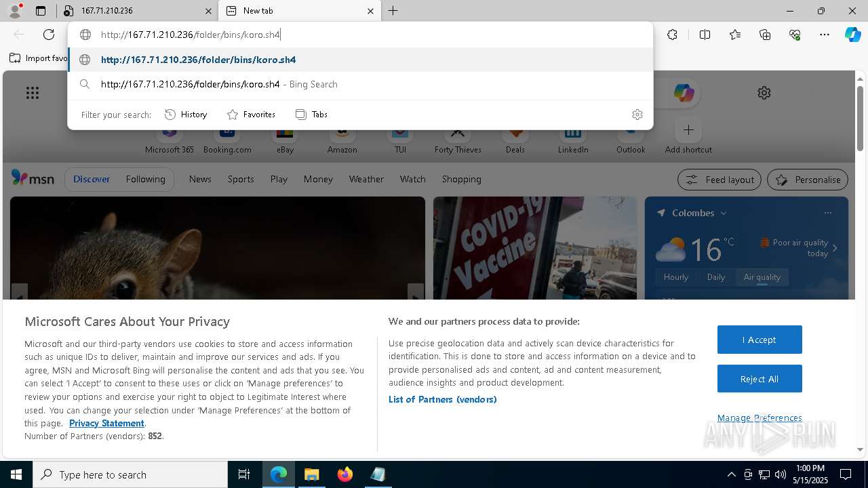The width and height of the screenshot is (868, 488).
Task: Open page settings gear on new tab
Action: (764, 93)
